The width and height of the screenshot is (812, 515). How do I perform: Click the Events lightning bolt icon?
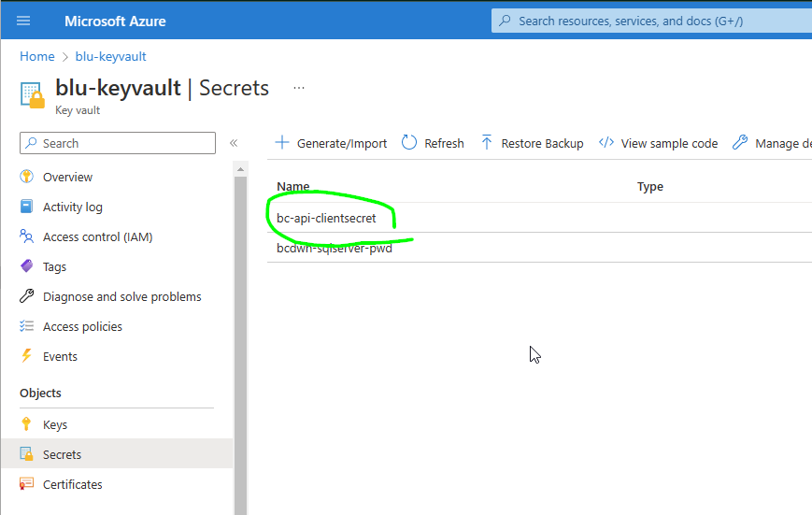click(x=26, y=356)
